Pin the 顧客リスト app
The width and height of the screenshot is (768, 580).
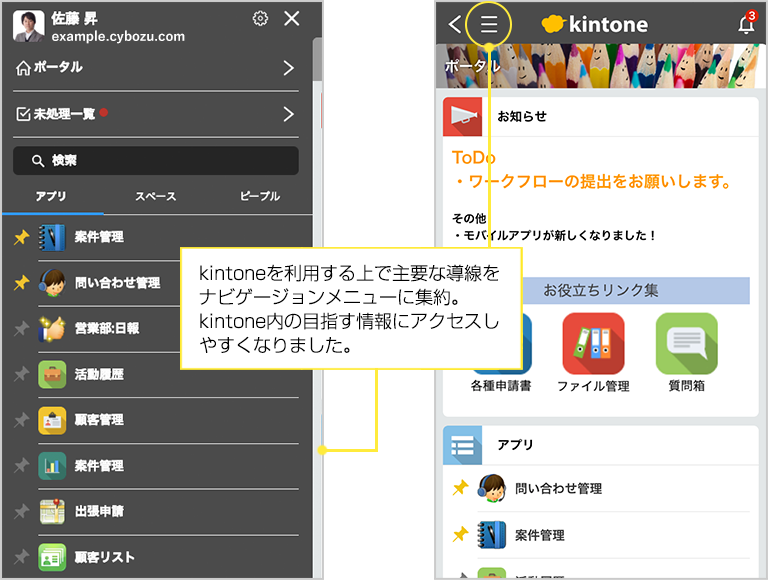pyautogui.click(x=21, y=557)
